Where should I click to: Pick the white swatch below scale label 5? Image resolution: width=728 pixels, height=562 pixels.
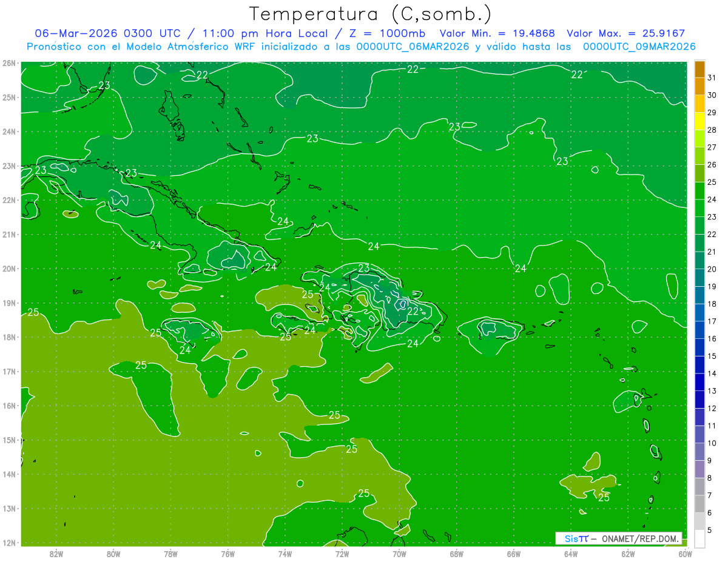click(x=699, y=538)
